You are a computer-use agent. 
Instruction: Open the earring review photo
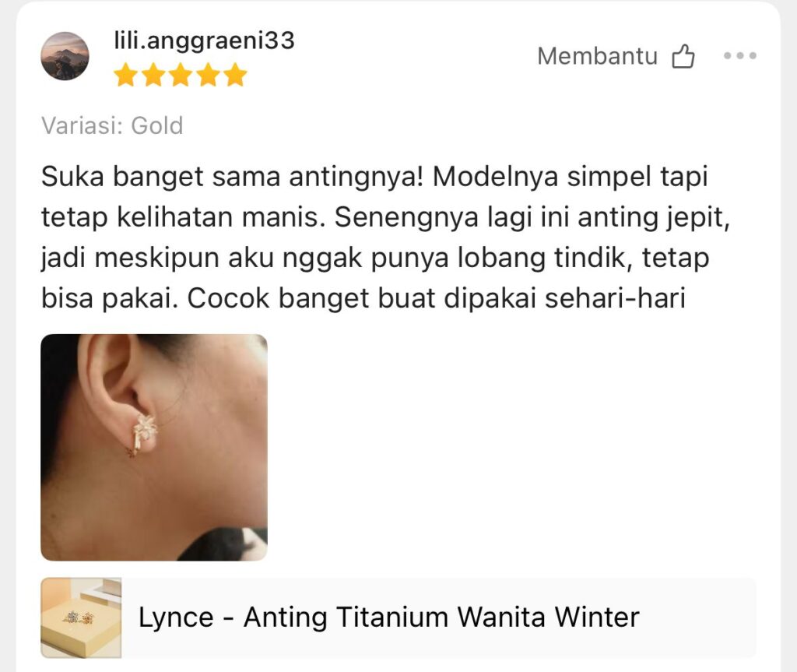coord(154,447)
